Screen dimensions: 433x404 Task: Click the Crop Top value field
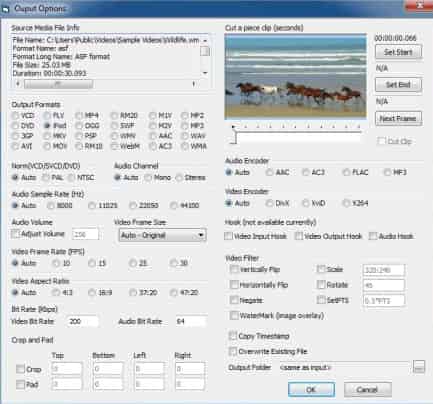point(67,369)
